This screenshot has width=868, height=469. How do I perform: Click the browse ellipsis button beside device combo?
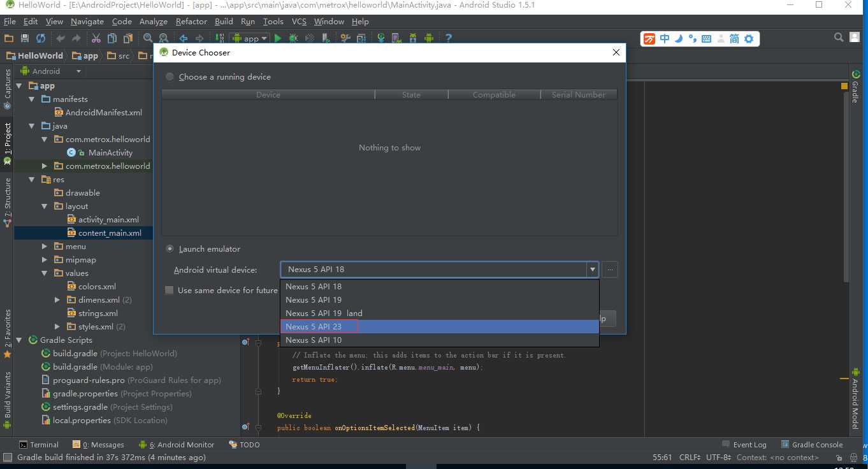pos(610,270)
